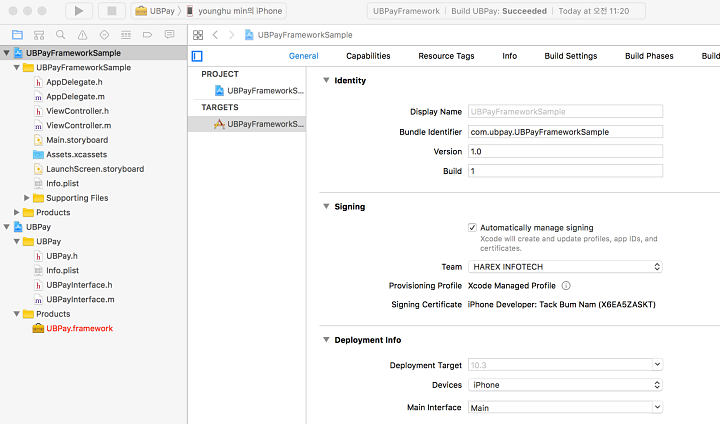This screenshot has width=720, height=424.
Task: Open the Team dropdown HAREX INFOTECH
Action: pos(565,267)
